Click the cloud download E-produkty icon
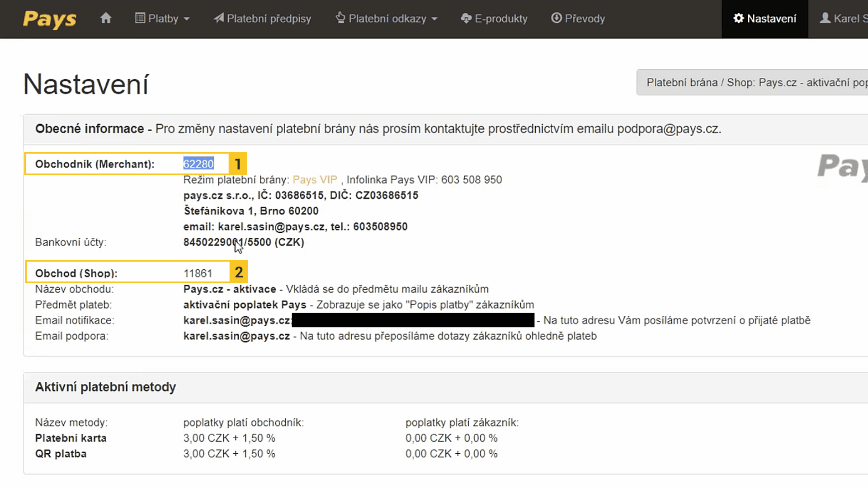 [466, 18]
